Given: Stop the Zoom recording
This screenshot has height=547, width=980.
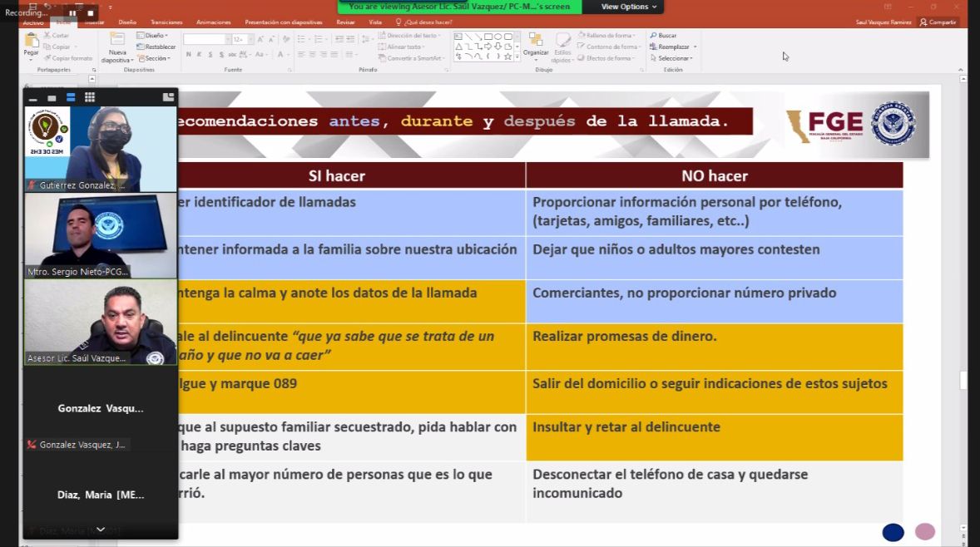Looking at the screenshot, I should pos(91,13).
